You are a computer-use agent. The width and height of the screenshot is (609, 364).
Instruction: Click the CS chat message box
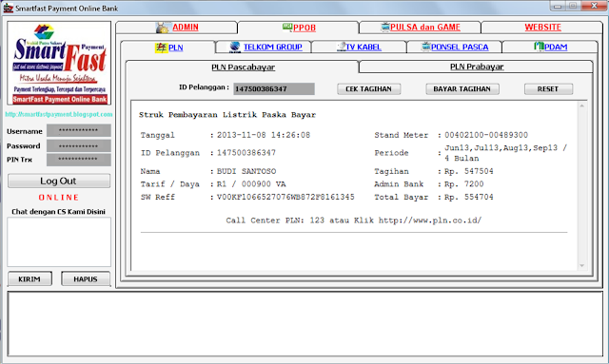pos(59,241)
